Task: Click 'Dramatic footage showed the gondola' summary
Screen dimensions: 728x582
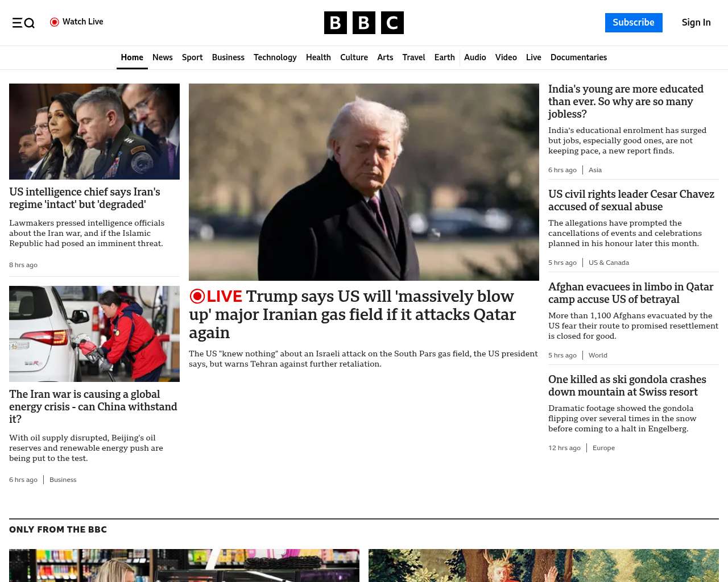Action: pyautogui.click(x=622, y=418)
